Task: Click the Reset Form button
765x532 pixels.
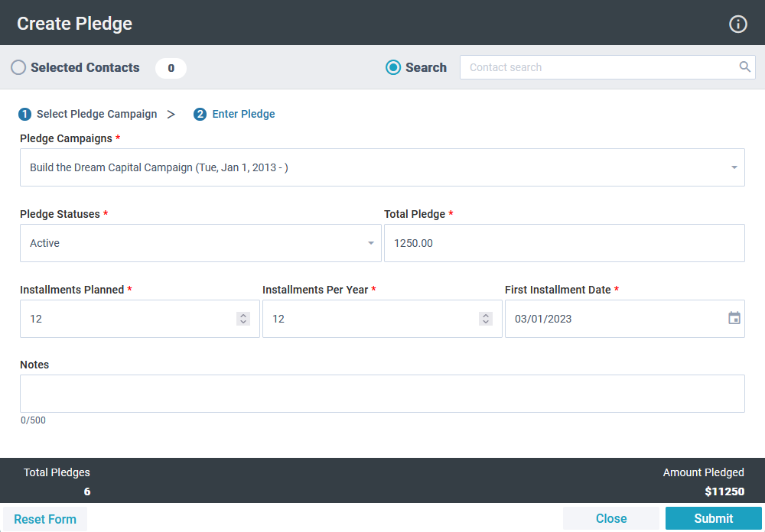Action: [x=45, y=519]
